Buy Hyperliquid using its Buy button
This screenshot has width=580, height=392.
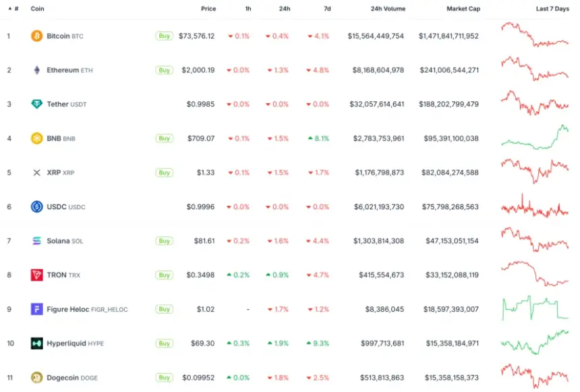[165, 343]
